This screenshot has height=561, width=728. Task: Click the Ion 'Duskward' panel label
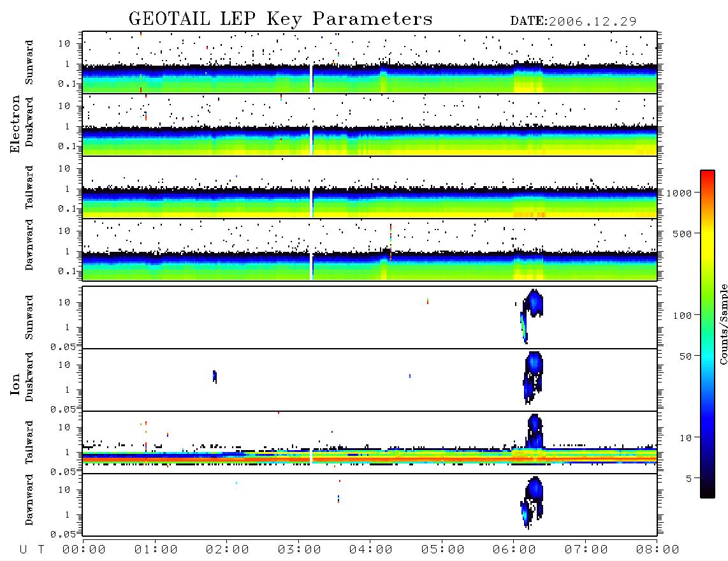29,377
